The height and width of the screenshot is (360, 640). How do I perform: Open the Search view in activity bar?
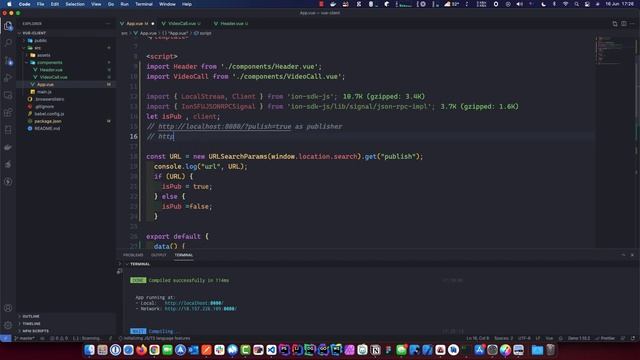click(x=8, y=43)
